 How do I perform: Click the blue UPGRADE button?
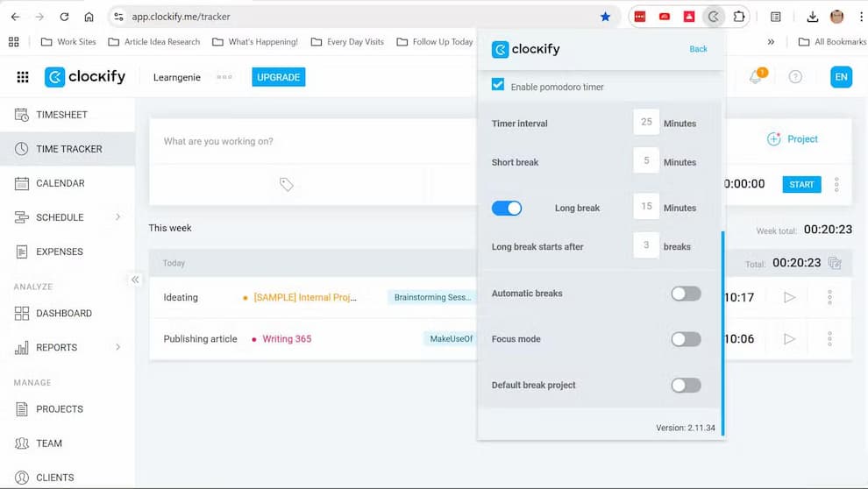point(279,77)
